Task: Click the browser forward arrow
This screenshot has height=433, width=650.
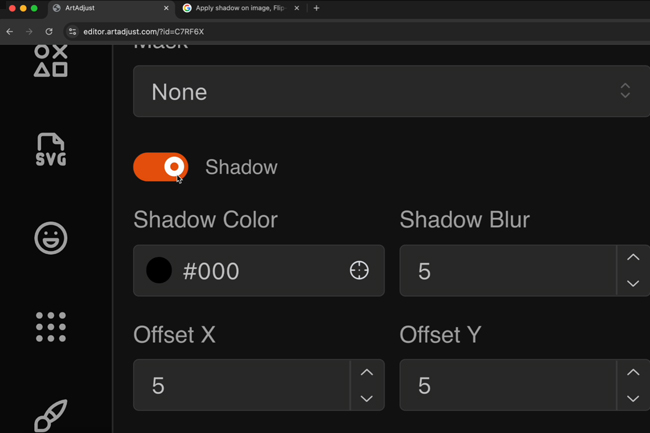Action: tap(29, 31)
